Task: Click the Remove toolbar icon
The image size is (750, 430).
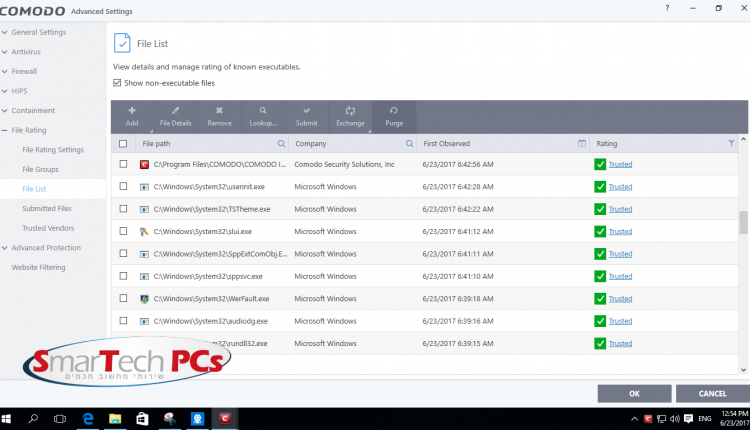Action: coord(219,110)
